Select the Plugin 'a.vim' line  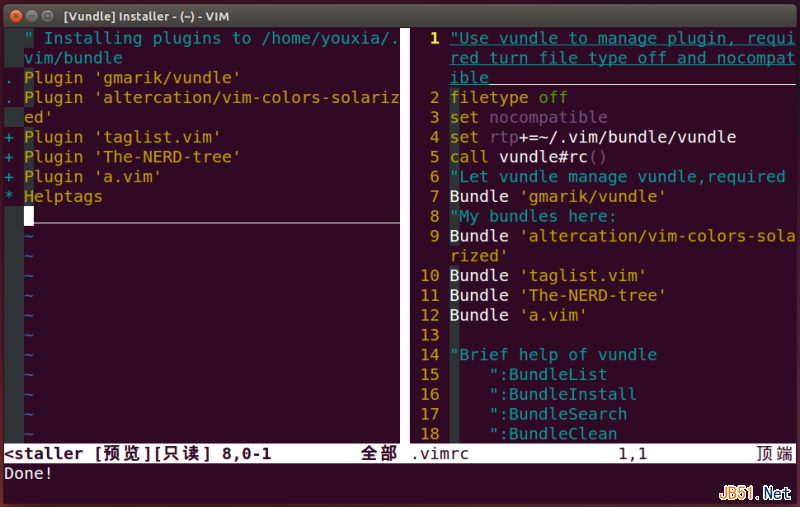[92, 177]
